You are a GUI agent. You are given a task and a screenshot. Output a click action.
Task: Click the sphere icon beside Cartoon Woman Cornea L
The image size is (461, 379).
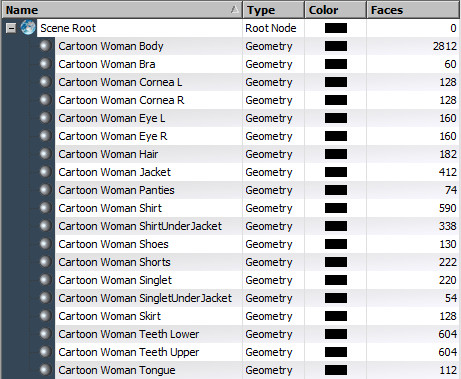pyautogui.click(x=45, y=82)
